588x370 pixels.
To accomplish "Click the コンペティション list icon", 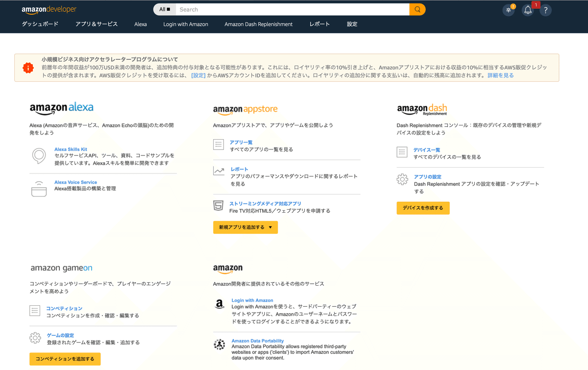I will [x=35, y=311].
